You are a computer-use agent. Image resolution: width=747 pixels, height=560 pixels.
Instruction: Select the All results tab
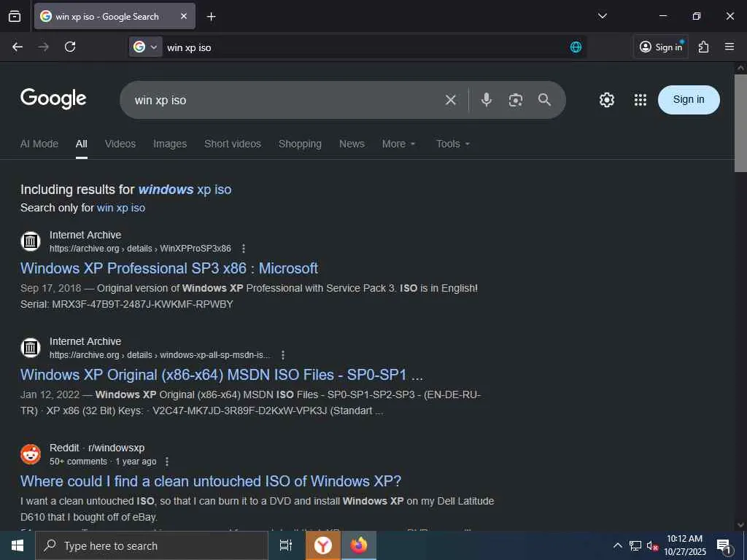(x=82, y=144)
